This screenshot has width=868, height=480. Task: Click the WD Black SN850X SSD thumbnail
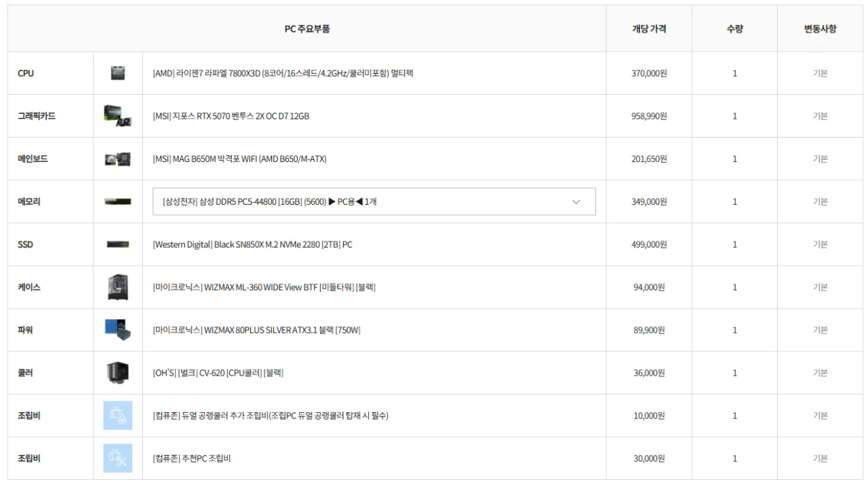(x=118, y=244)
